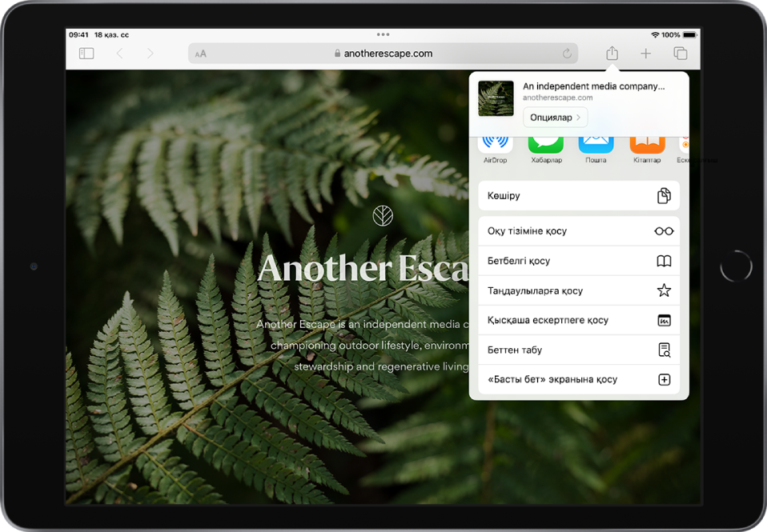Tap the Share button in toolbar
This screenshot has height=532, width=767.
click(x=612, y=53)
